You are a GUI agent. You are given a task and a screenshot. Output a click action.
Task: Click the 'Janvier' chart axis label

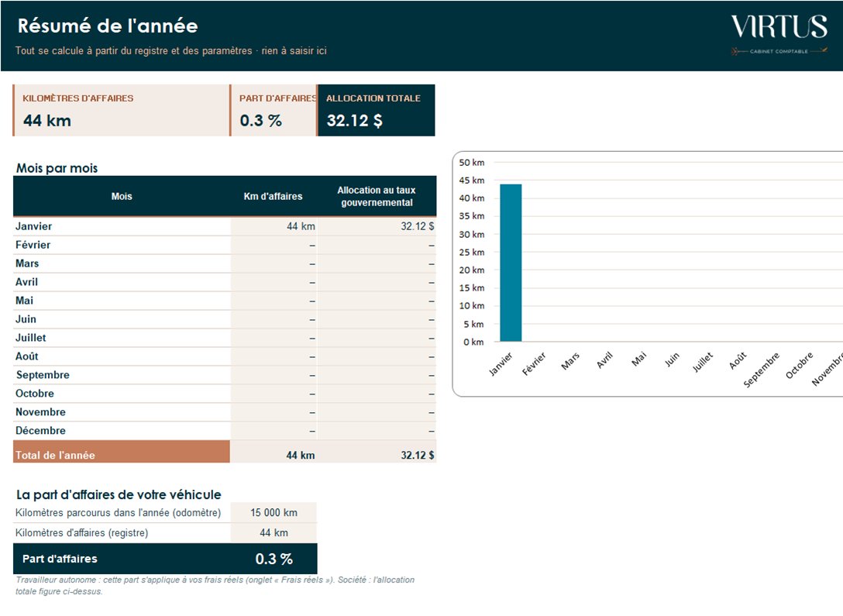pos(501,364)
